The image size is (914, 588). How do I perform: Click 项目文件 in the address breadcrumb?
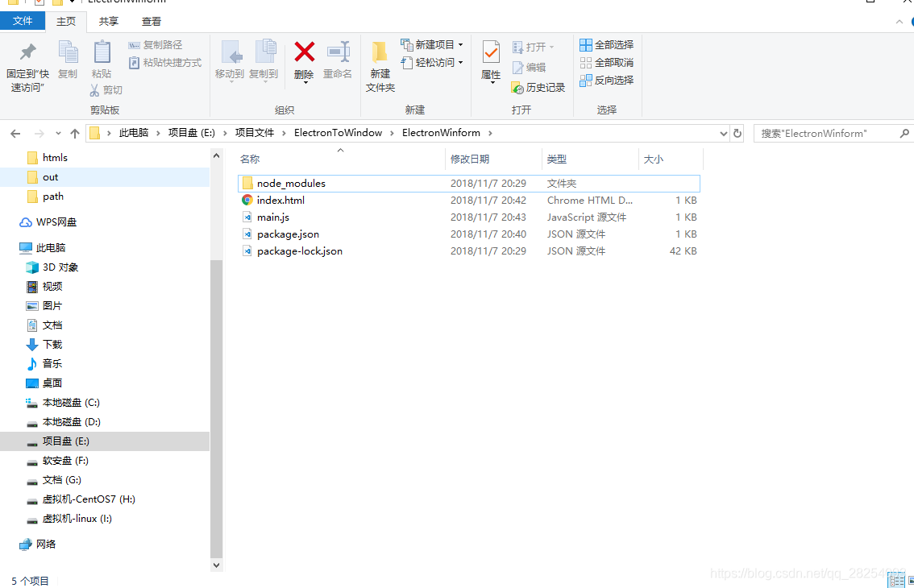coord(255,133)
